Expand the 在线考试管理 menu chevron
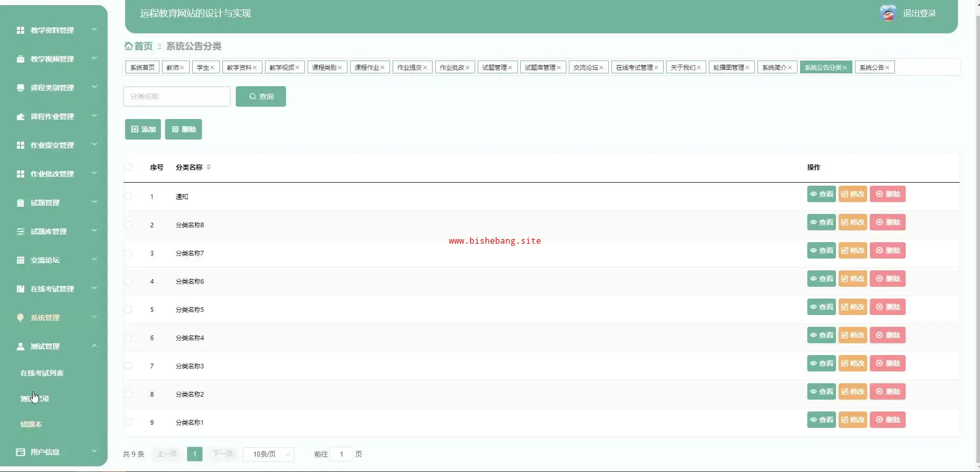This screenshot has height=472, width=980. pyautogui.click(x=94, y=288)
